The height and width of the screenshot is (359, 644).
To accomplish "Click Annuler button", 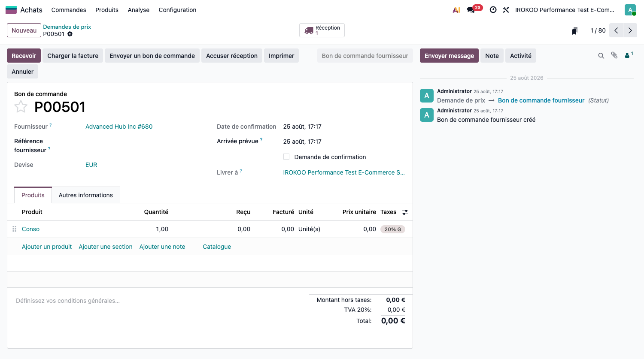I will coord(22,72).
